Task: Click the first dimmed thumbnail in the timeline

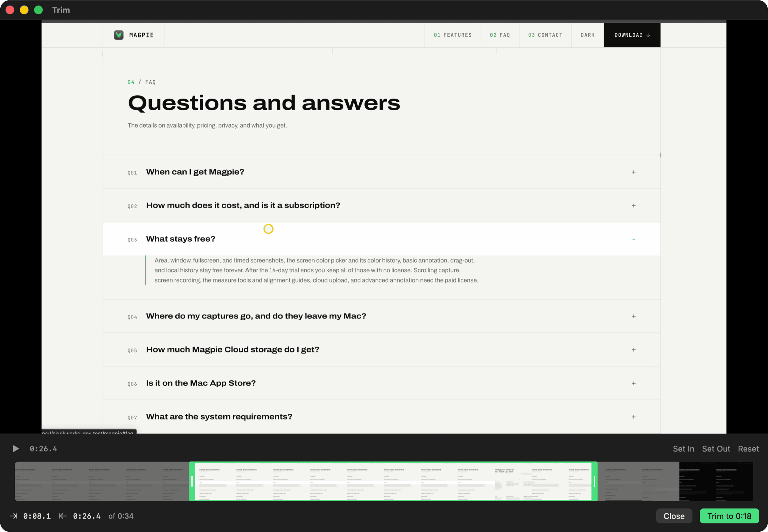Action: [x=33, y=481]
